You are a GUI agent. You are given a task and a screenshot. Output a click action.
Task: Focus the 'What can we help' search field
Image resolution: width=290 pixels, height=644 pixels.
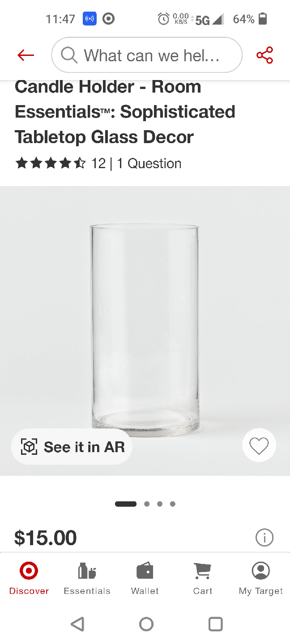152,55
